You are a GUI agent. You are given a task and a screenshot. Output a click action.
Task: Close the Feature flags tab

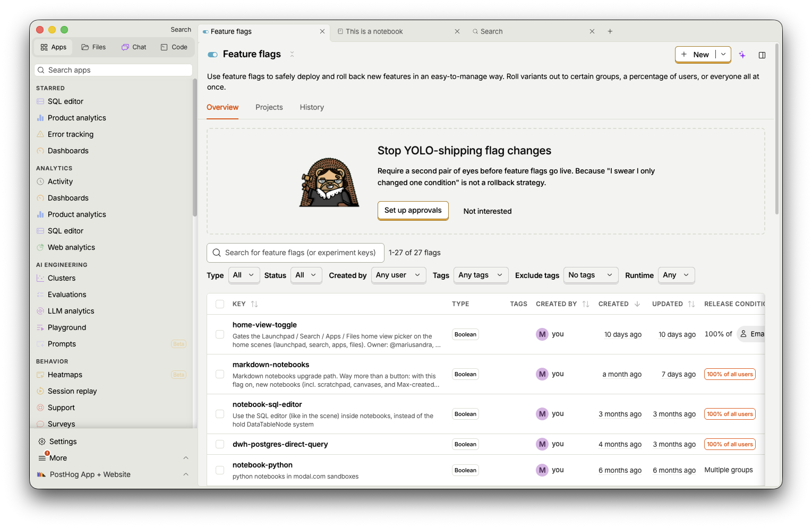tap(322, 31)
